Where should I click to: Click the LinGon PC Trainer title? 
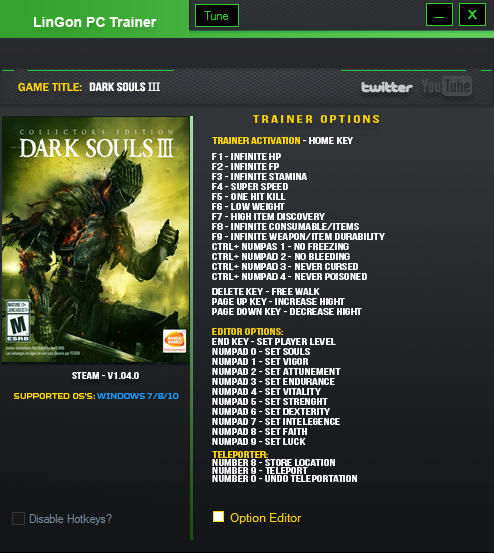point(94,22)
